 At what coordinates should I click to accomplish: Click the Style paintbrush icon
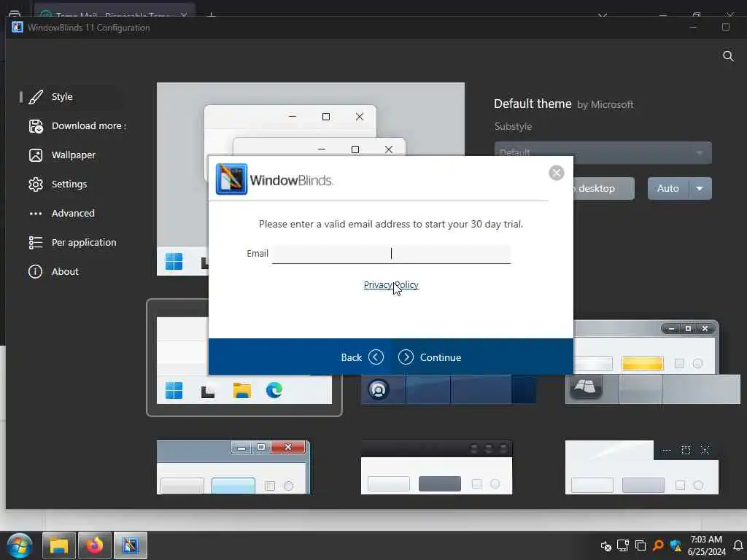click(36, 97)
